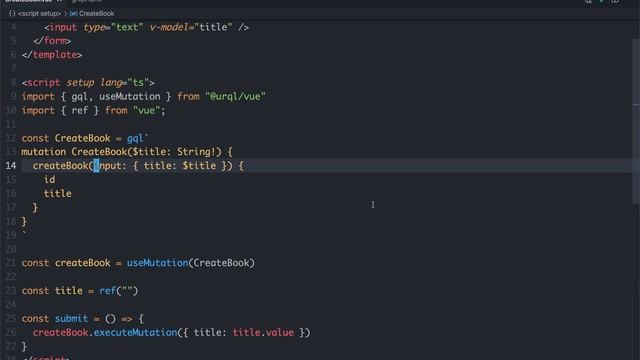
Task: Click the ""vue"" import string on line 10
Action: click(147, 111)
